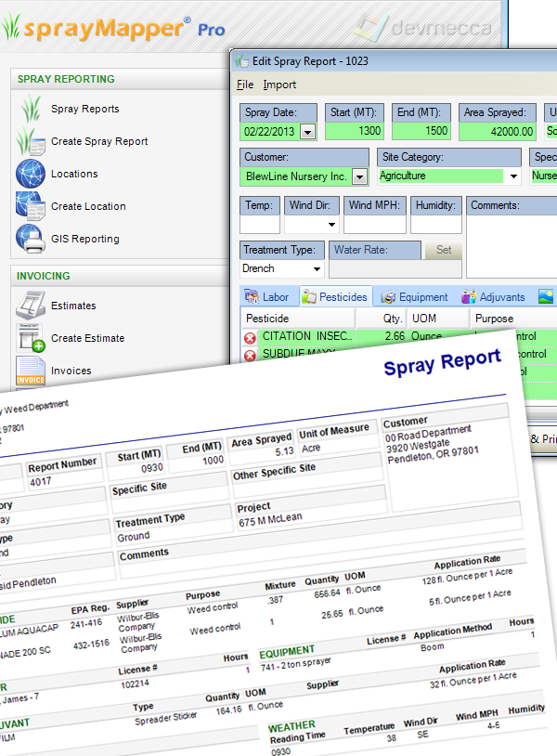This screenshot has height=756, width=557.
Task: Click the image tab icon after Adjuvants
Action: pos(546,296)
